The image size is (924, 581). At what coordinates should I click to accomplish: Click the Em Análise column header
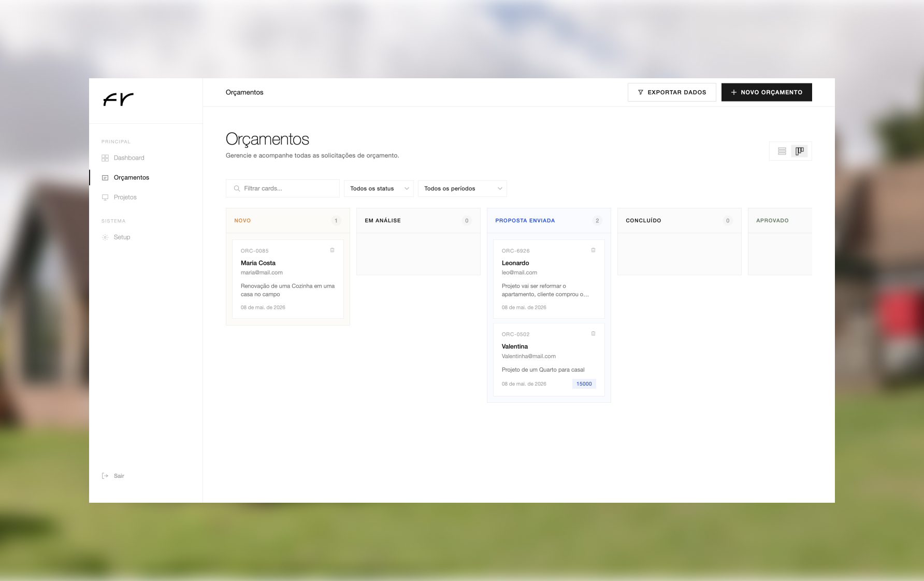[418, 221]
